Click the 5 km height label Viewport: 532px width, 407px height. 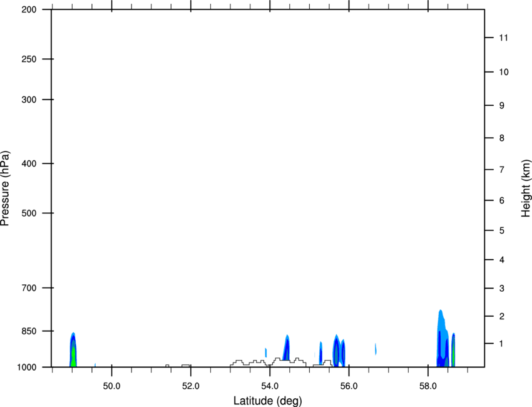click(x=502, y=231)
